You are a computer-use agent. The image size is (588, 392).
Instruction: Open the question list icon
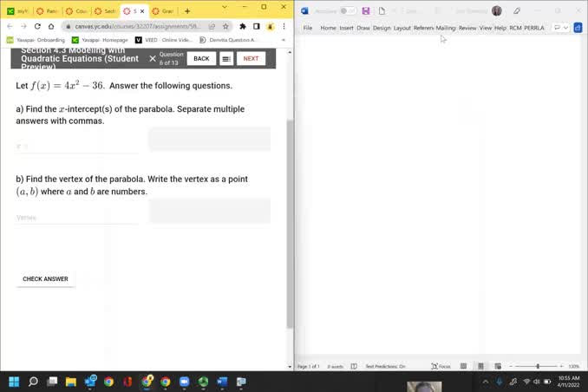226,59
